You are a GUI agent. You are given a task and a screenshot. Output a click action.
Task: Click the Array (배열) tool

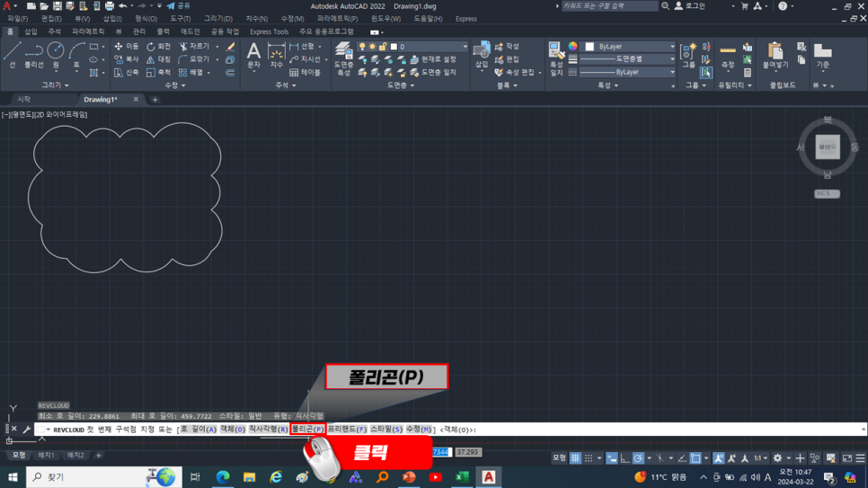(191, 73)
